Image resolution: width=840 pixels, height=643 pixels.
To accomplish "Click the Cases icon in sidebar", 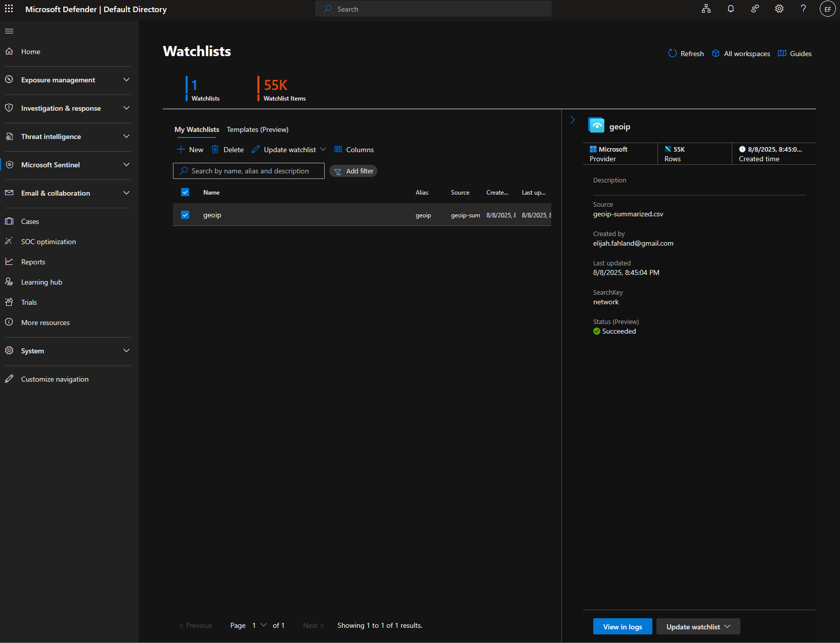I will click(x=9, y=221).
